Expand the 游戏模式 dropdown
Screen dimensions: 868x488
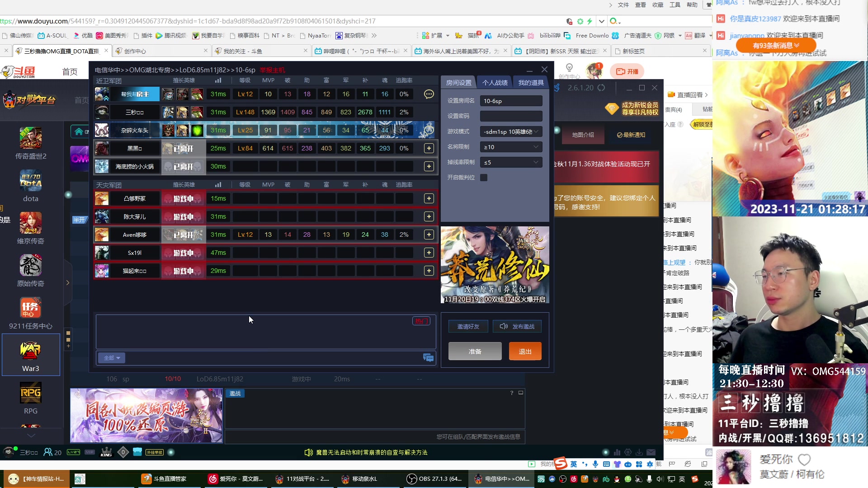511,131
